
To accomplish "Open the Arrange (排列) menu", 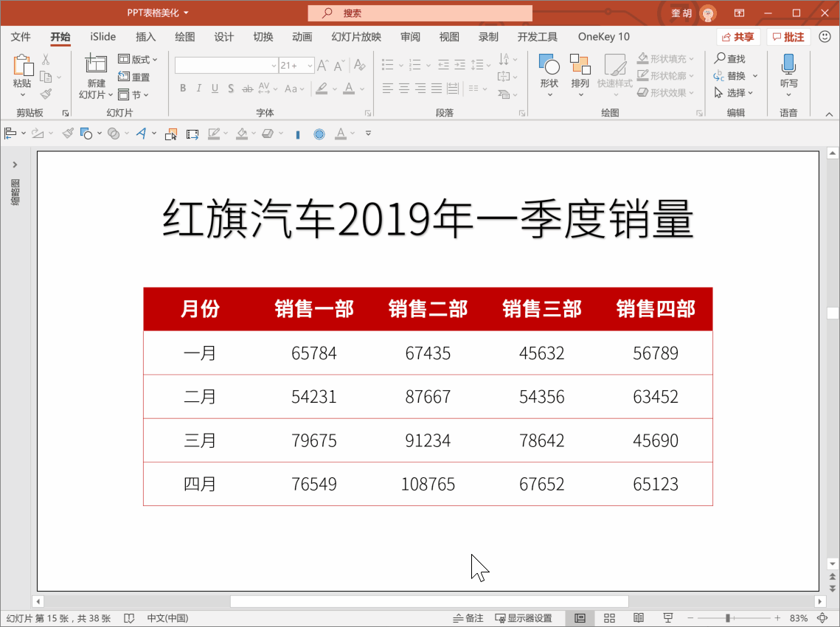I will tap(580, 75).
